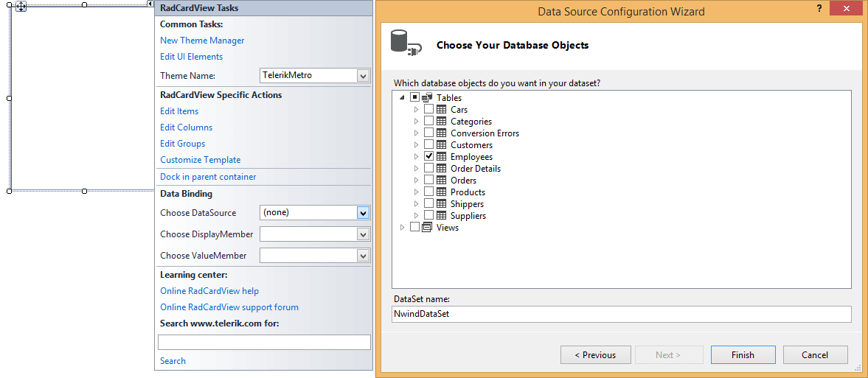Open the Choose DisplayMember dropdown
Screen dimensions: 868x378
(x=363, y=234)
